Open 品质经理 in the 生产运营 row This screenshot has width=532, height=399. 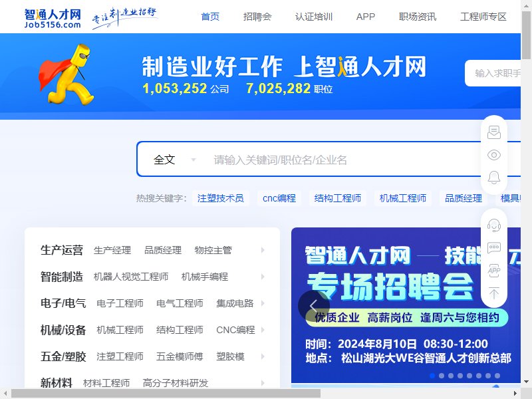click(x=163, y=251)
